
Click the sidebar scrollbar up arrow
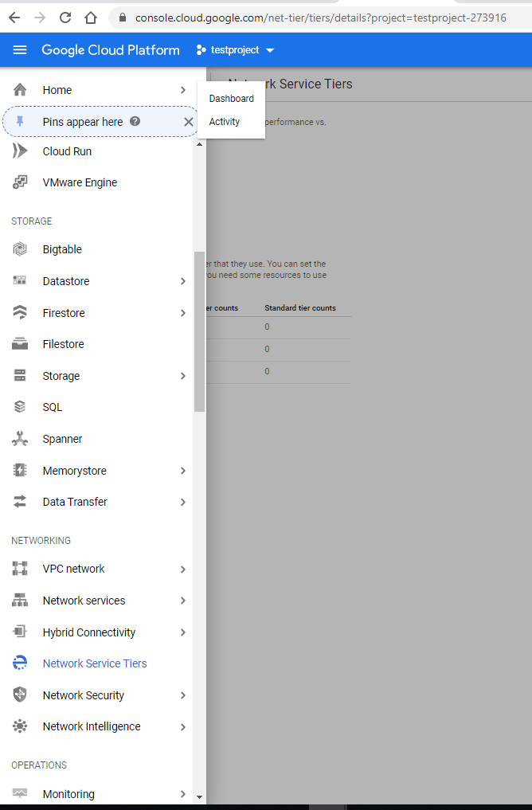pyautogui.click(x=199, y=144)
